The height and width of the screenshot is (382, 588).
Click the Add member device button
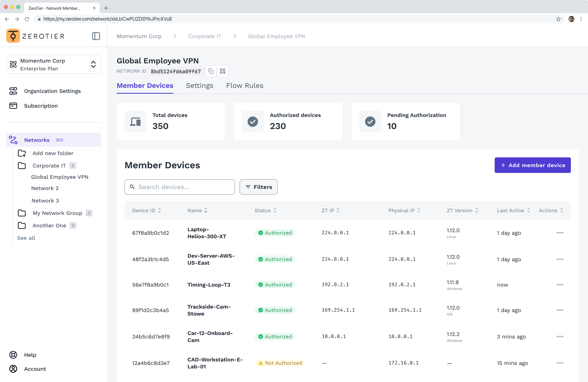pyautogui.click(x=533, y=165)
